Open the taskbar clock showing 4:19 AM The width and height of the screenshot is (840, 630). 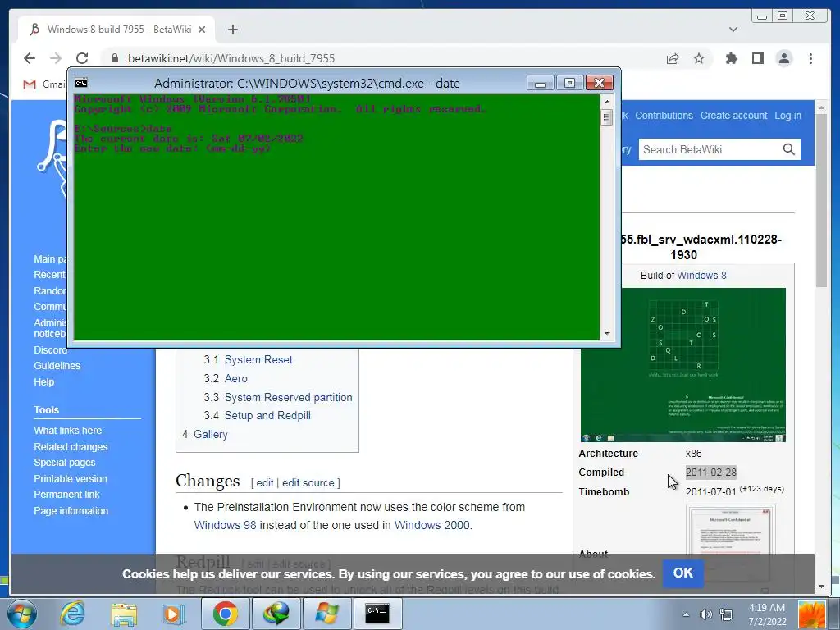[767, 614]
